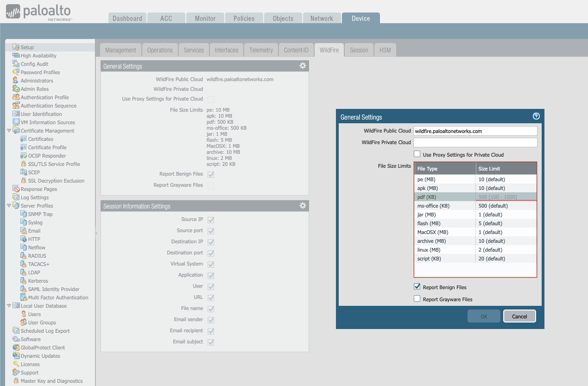Viewport: 588px width, 386px height.
Task: Enable Use Proxy Settings for Private Cloud in dialog
Action: click(x=417, y=154)
